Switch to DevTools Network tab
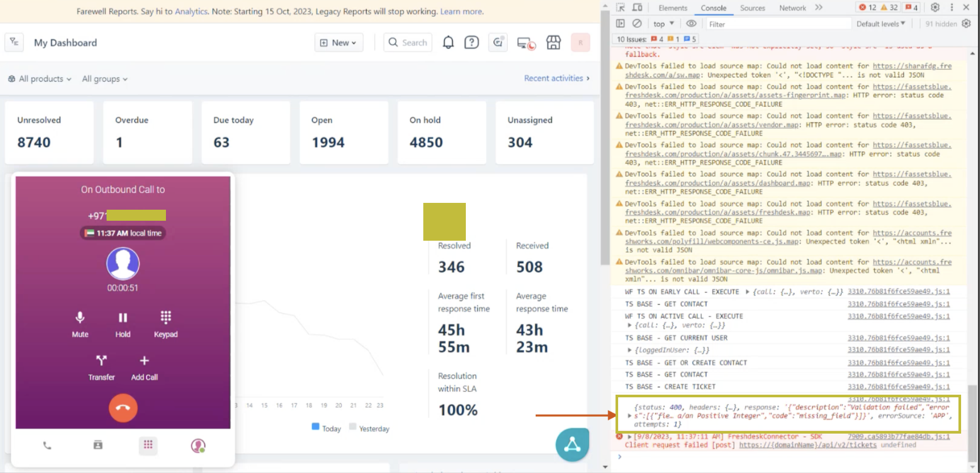This screenshot has height=473, width=980. pos(793,8)
